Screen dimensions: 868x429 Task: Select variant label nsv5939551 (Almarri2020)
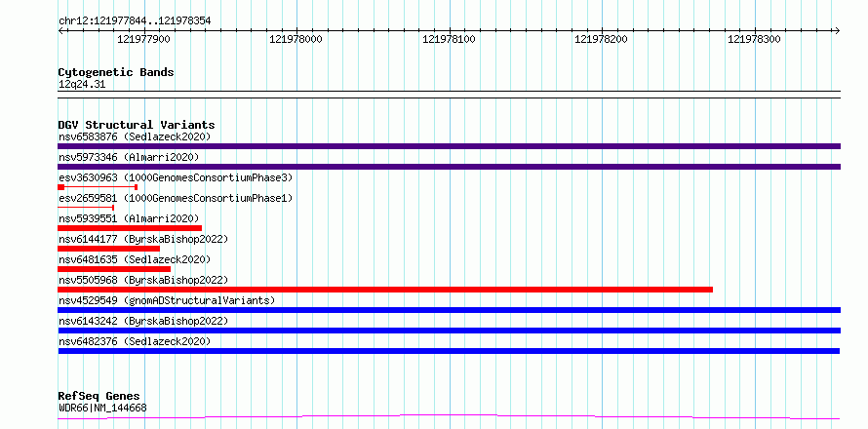tap(129, 218)
